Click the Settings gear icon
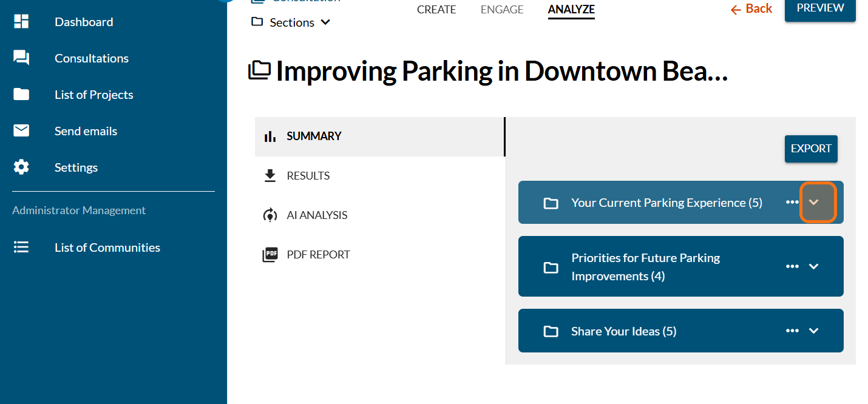Image resolution: width=868 pixels, height=404 pixels. (x=21, y=167)
